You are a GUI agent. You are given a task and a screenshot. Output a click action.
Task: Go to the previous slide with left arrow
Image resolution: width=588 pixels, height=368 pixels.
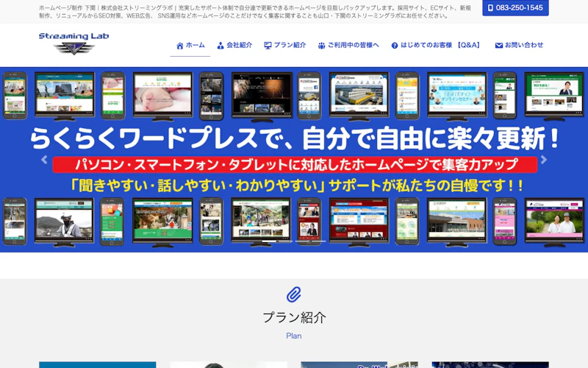(x=44, y=160)
